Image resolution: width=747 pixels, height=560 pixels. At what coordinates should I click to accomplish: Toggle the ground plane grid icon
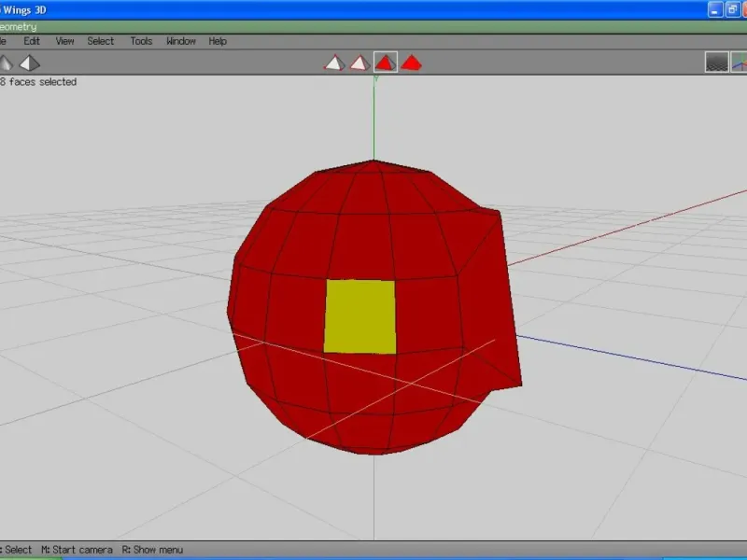(716, 63)
